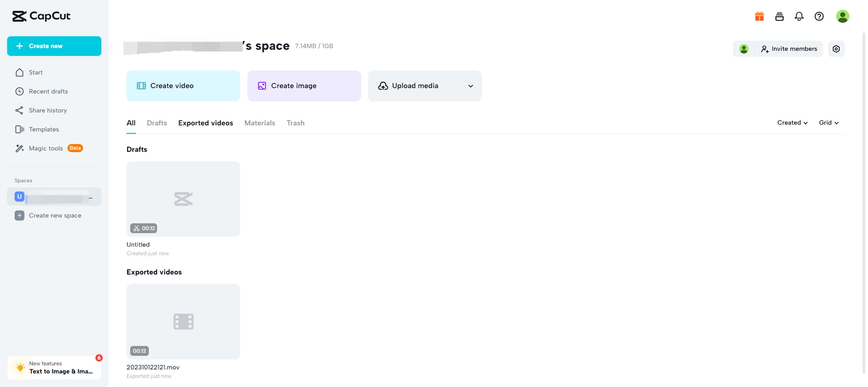This screenshot has width=868, height=387.
Task: Click the profile avatar at top right
Action: pos(842,16)
